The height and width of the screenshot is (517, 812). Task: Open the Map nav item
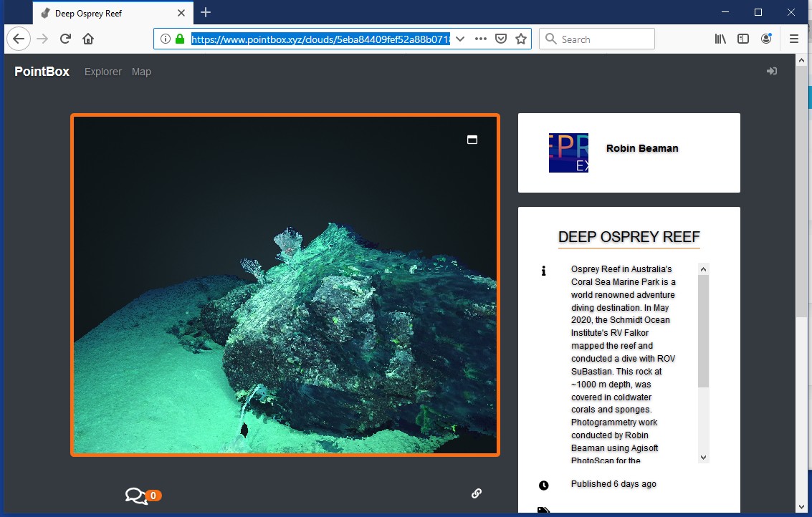(x=141, y=72)
